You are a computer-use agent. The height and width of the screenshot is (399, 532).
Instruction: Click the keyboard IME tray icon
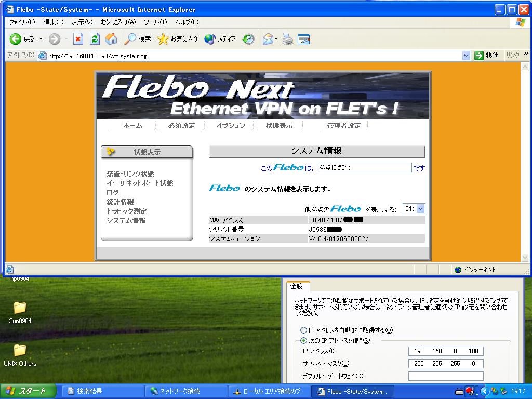tap(459, 392)
